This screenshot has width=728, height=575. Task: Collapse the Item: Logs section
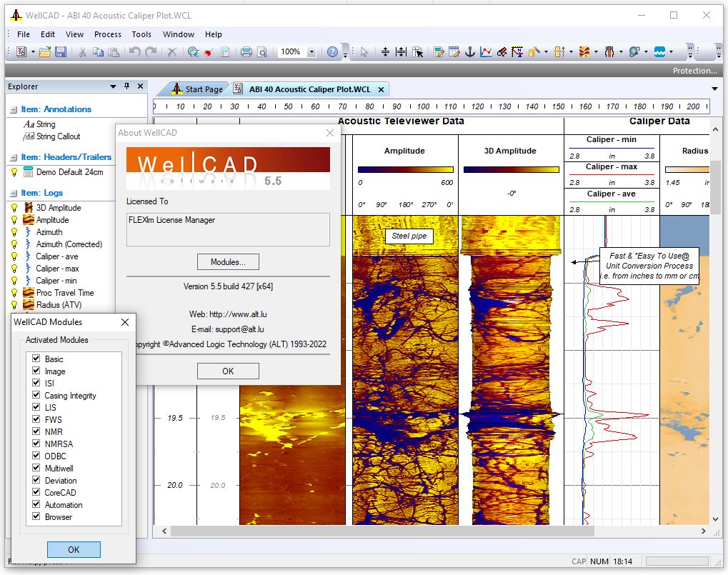click(x=13, y=193)
